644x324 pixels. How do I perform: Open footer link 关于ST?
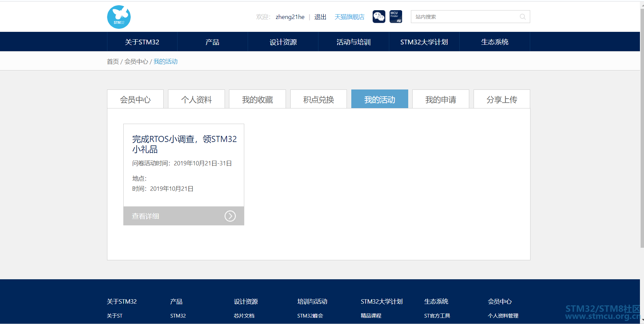(115, 316)
